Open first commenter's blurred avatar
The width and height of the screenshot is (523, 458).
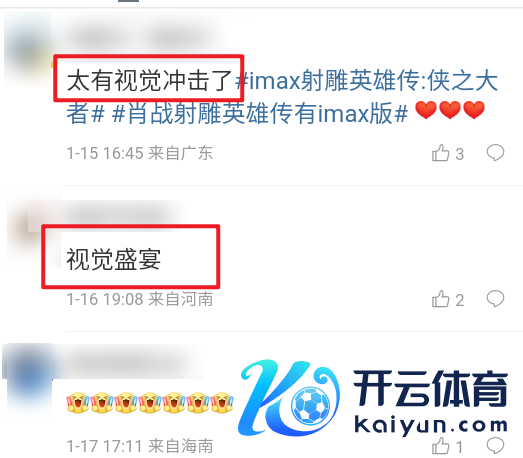click(28, 49)
